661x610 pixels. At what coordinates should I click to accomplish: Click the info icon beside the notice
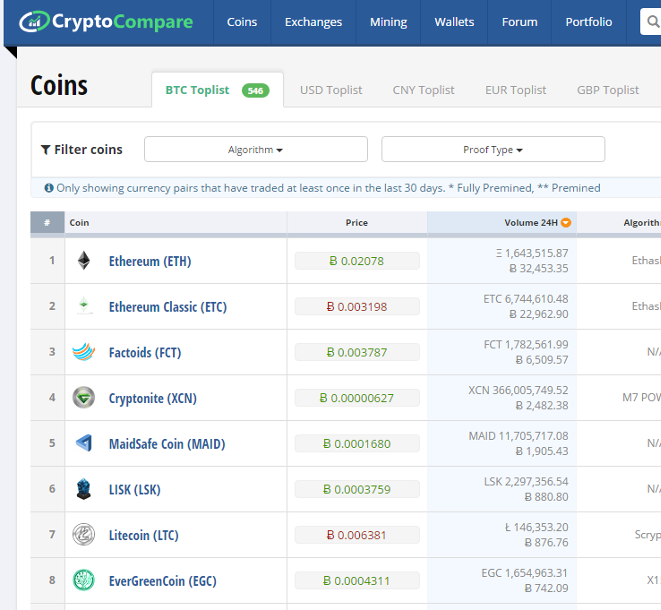click(x=49, y=188)
